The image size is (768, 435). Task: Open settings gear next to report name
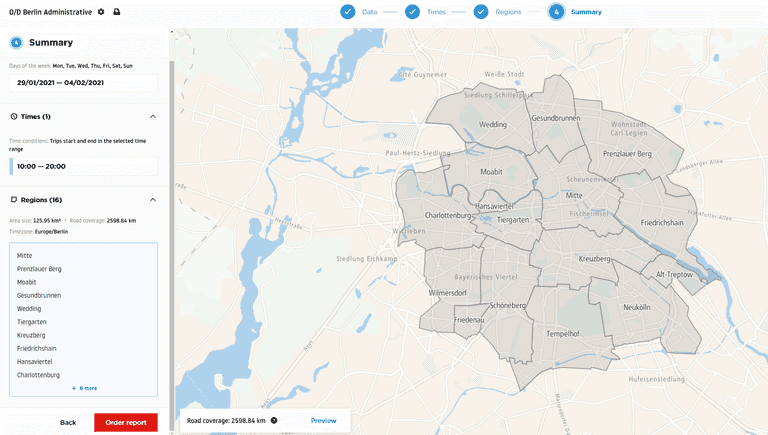pyautogui.click(x=101, y=12)
